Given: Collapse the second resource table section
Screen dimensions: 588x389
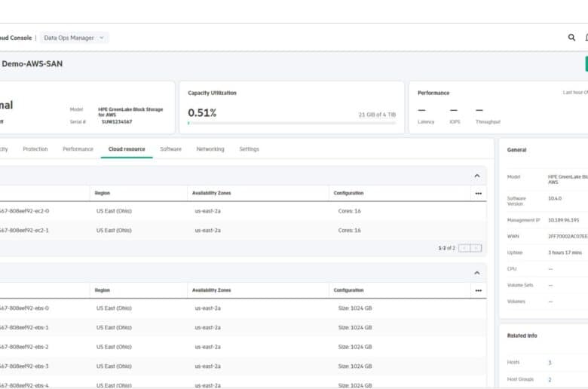Looking at the screenshot, I should coord(477,273).
